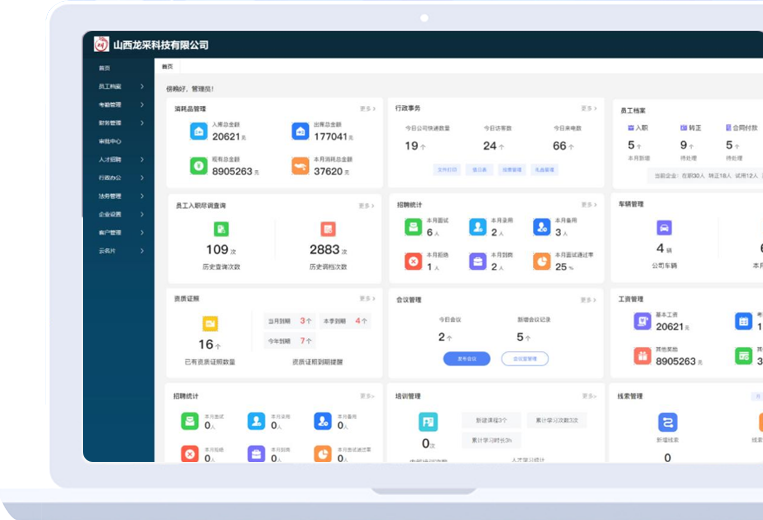Expand the 员工档案 sidebar menu
The height and width of the screenshot is (520, 763).
(x=142, y=86)
